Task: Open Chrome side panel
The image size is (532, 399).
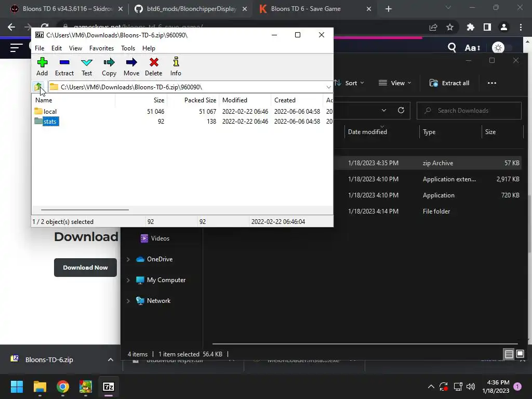Action: pos(487,27)
